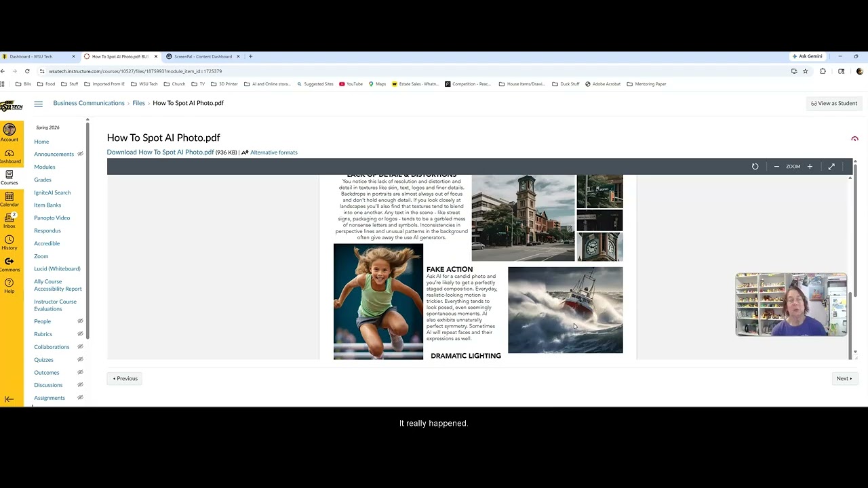Close the Dashboard - WSU Tech tab
The width and height of the screenshot is (868, 488).
click(73, 57)
